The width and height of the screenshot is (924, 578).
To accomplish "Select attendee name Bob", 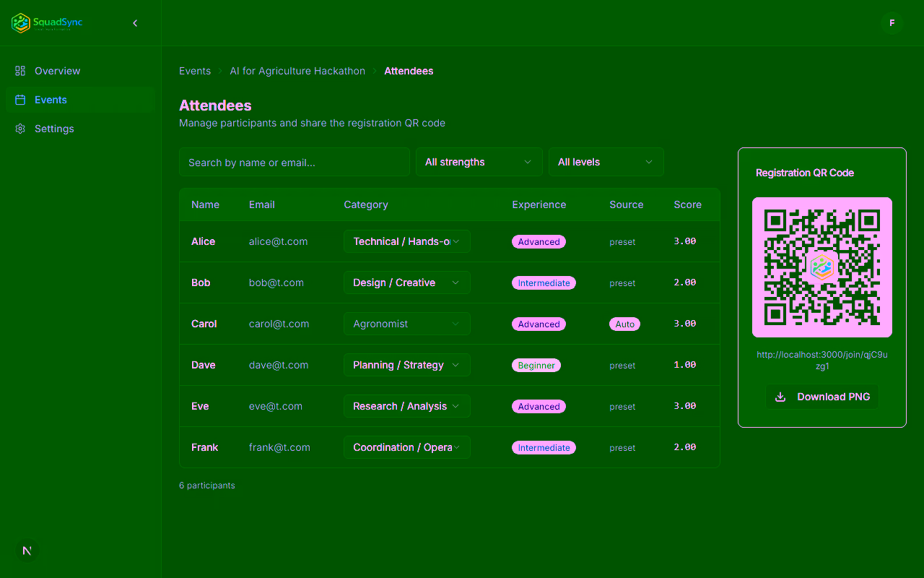I will [201, 282].
